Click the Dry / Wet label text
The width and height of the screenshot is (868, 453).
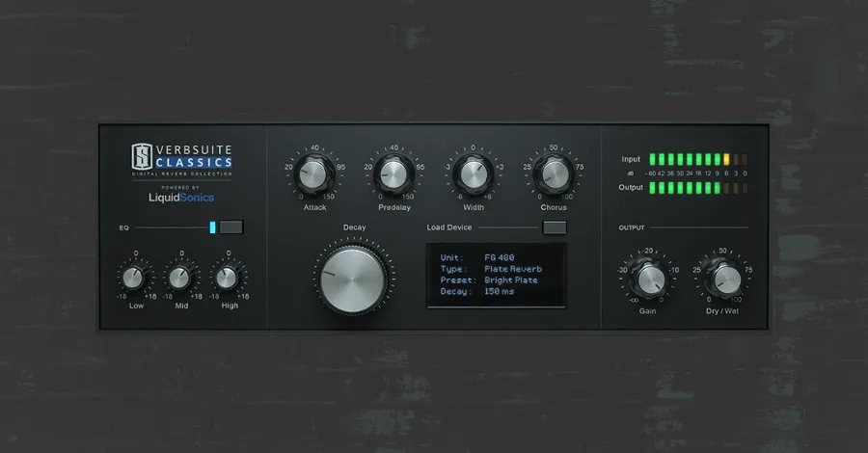coord(722,311)
